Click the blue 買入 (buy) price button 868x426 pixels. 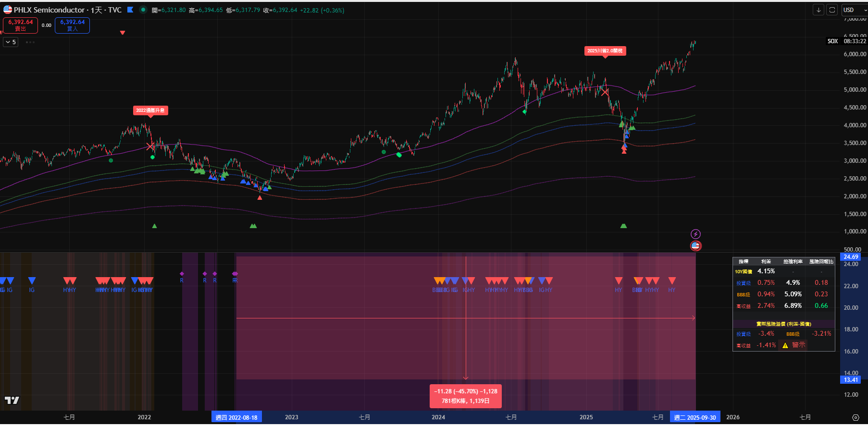click(72, 25)
